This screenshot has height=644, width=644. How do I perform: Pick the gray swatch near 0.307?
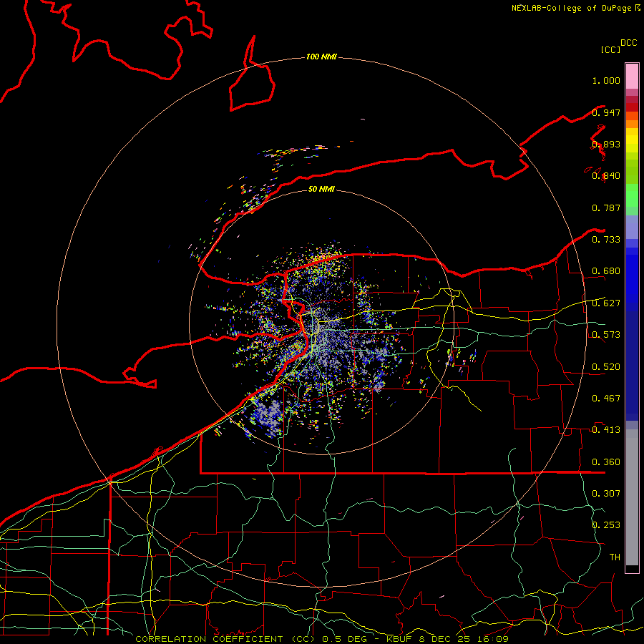(x=632, y=501)
